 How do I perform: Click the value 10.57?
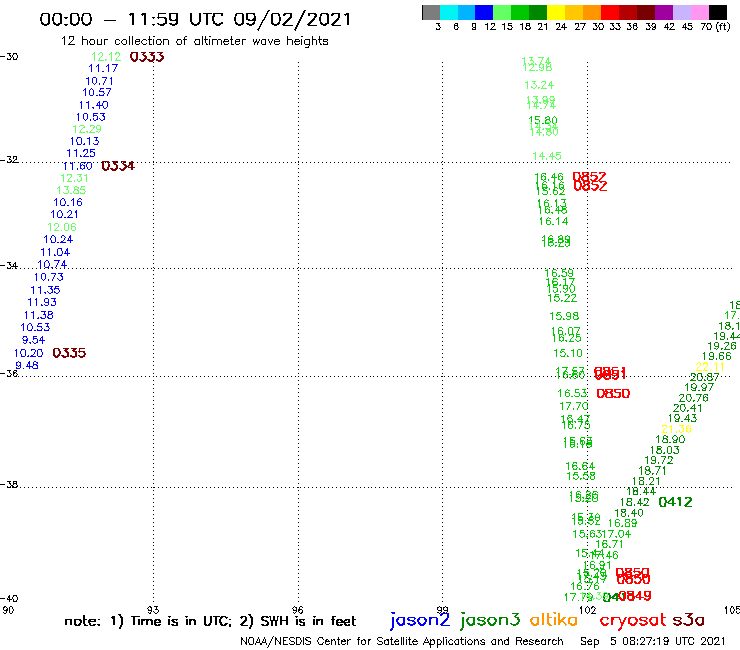point(97,93)
